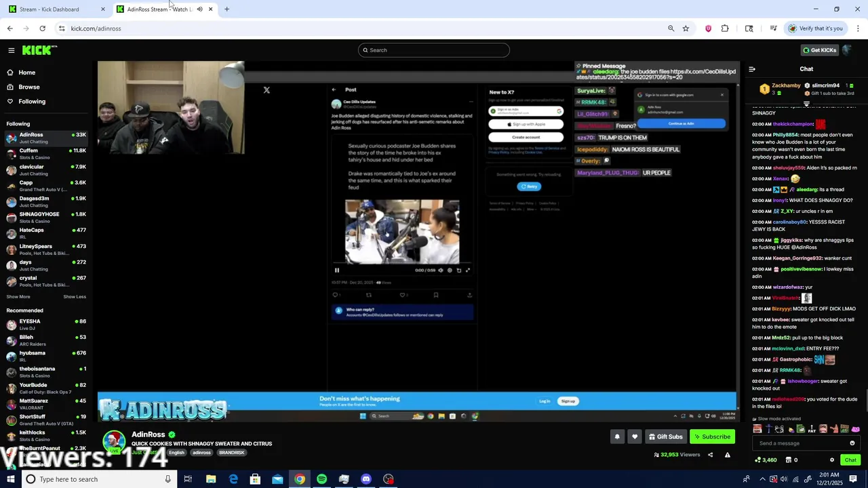Image resolution: width=868 pixels, height=488 pixels.
Task: Open Chrome three-dot menu
Action: point(858,28)
